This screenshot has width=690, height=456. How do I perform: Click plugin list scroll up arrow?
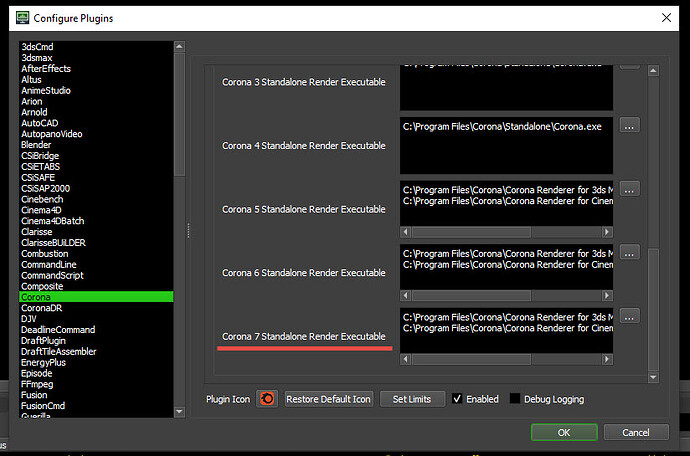click(179, 46)
